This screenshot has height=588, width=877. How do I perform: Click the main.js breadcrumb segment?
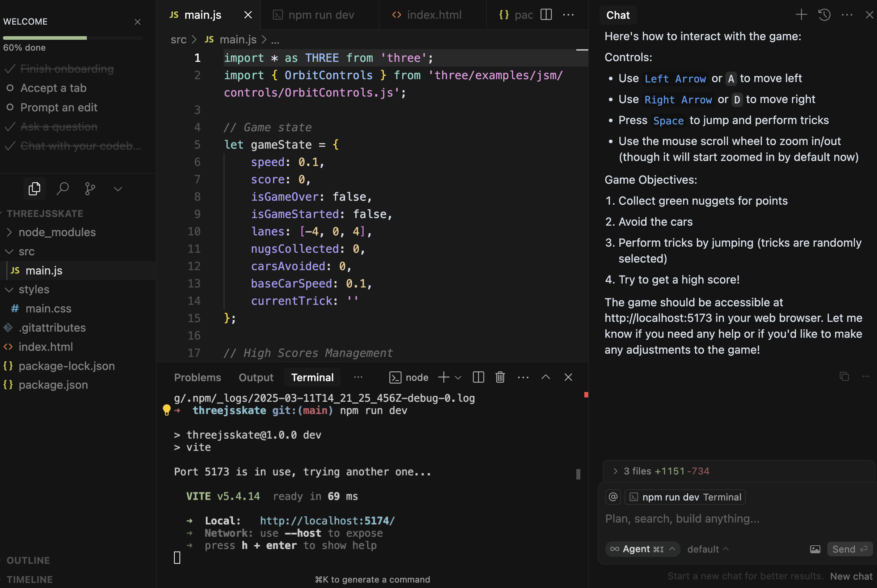click(x=238, y=39)
